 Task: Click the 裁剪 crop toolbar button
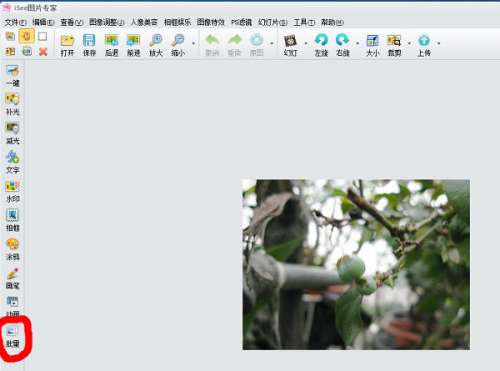(x=394, y=45)
